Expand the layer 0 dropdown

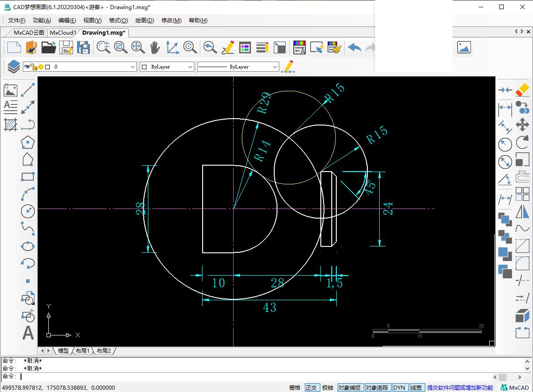pyautogui.click(x=133, y=67)
